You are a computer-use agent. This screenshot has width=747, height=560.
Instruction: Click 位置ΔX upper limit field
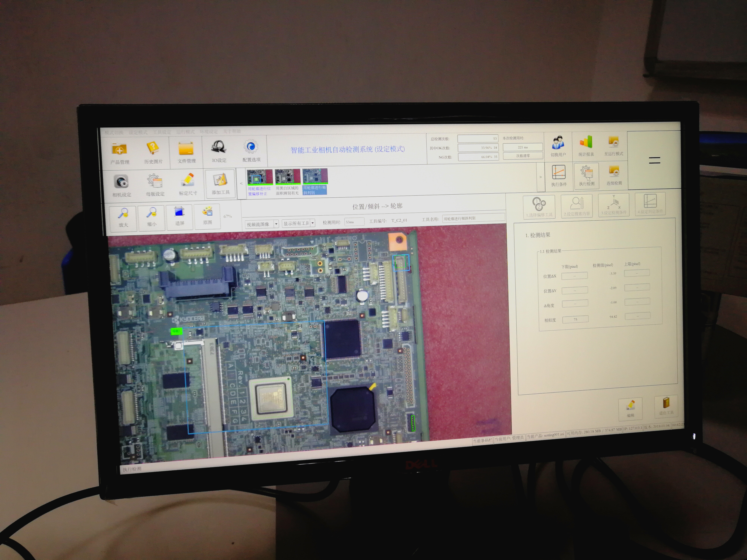point(636,273)
